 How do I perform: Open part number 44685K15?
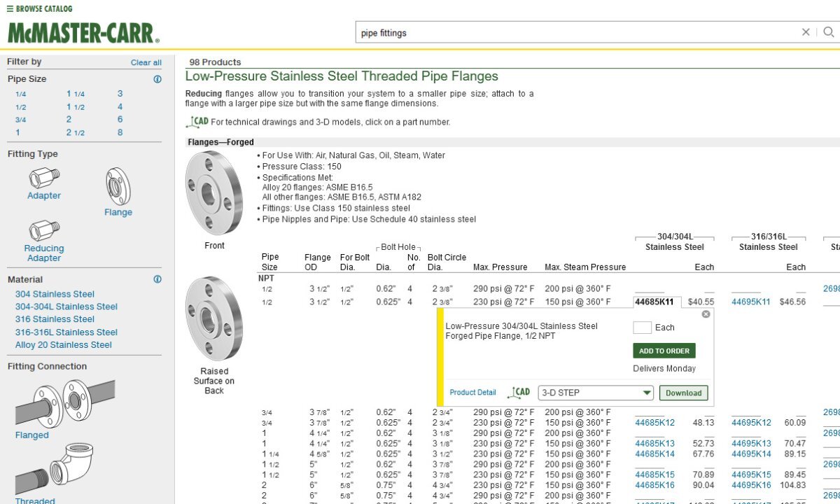pyautogui.click(x=655, y=475)
